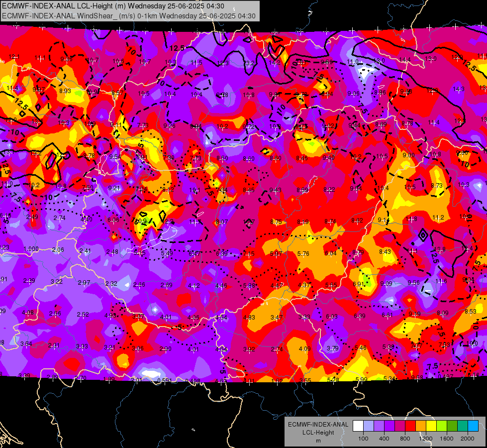Click the wind shear value 8.73

pos(437,186)
